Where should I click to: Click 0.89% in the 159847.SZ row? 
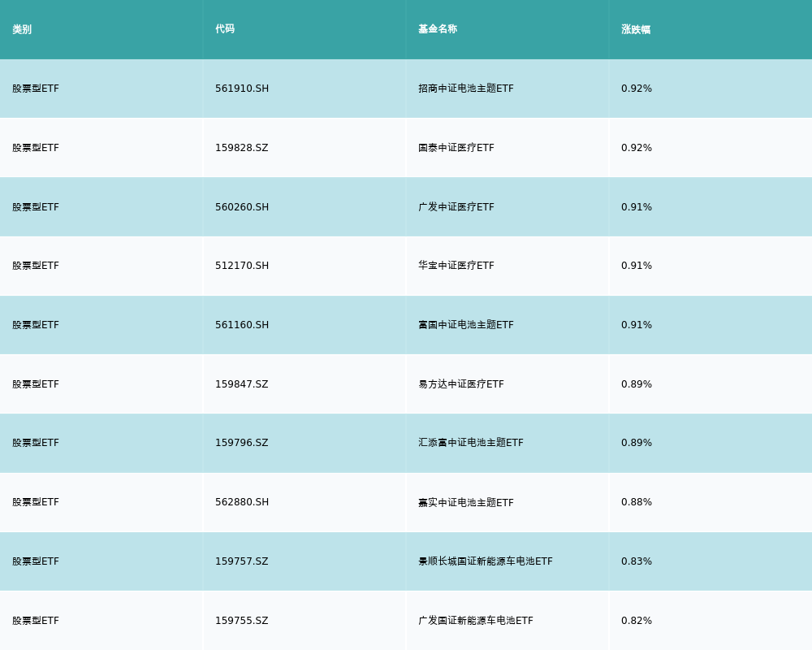click(637, 384)
